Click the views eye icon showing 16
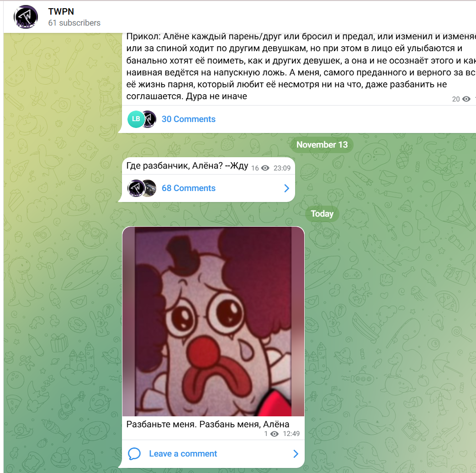 click(265, 168)
